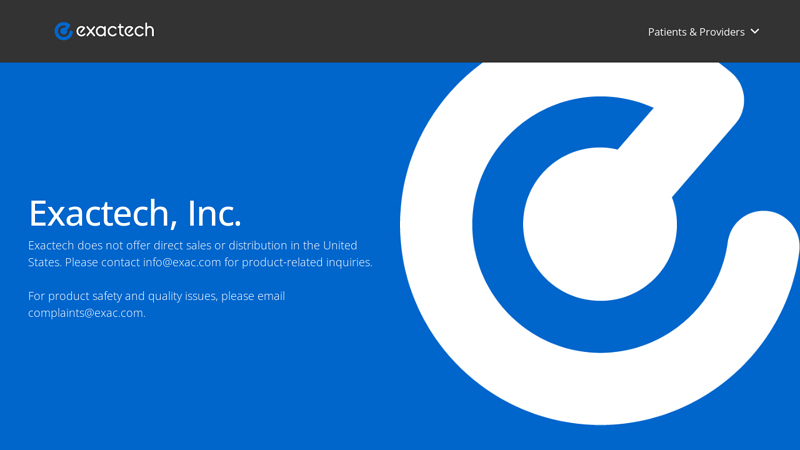800x450 pixels.
Task: Click empty blue background below complaints email
Action: tap(153, 383)
